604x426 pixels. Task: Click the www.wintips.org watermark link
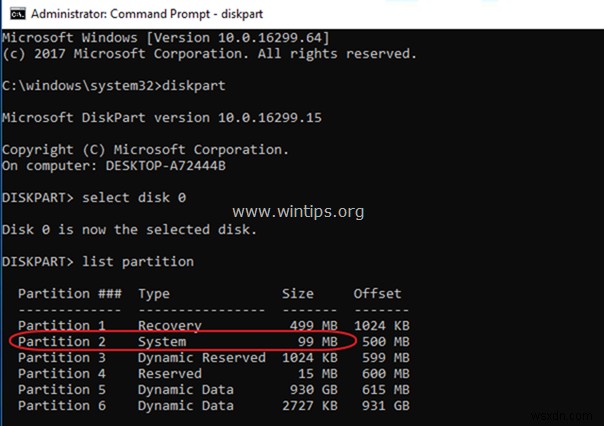308,213
